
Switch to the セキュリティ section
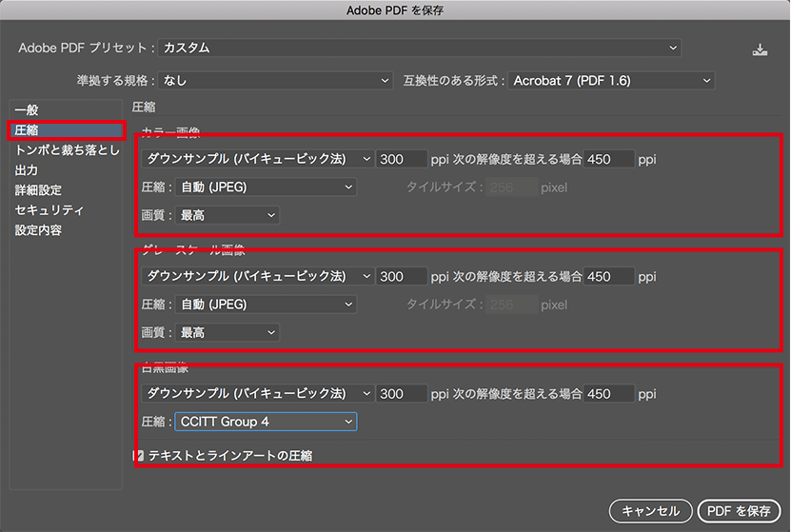[49, 210]
